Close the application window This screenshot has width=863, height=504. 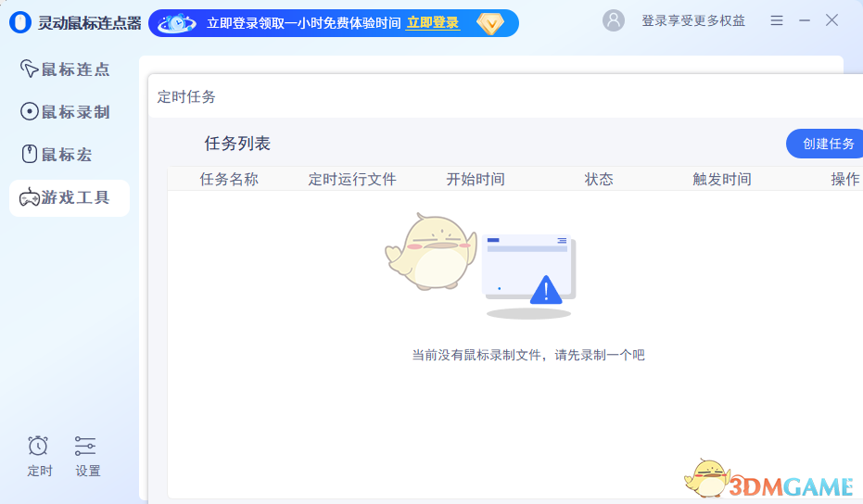click(x=831, y=20)
